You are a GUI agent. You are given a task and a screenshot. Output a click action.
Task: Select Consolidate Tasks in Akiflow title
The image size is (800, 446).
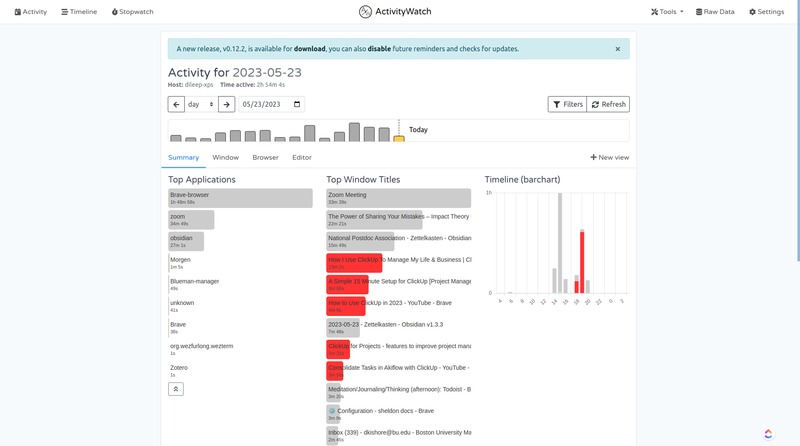click(398, 370)
